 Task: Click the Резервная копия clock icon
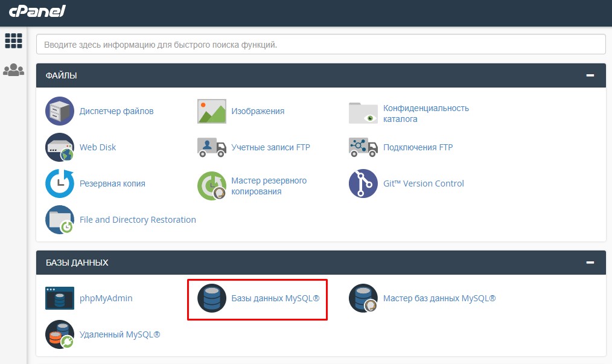(x=60, y=184)
